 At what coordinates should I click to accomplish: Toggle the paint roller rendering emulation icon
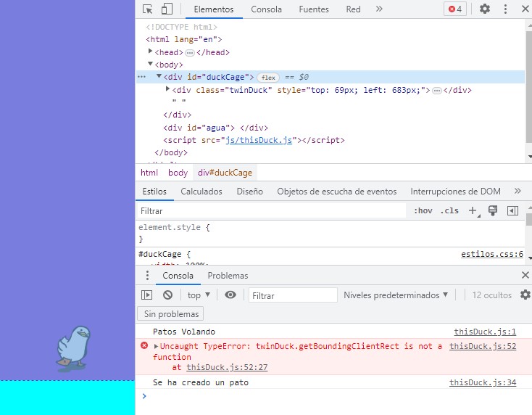click(493, 210)
